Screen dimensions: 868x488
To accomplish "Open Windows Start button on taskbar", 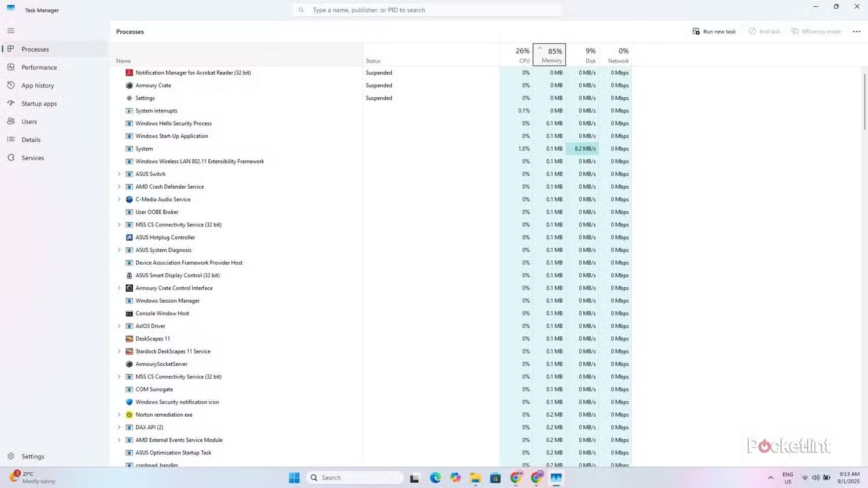I will (x=294, y=478).
